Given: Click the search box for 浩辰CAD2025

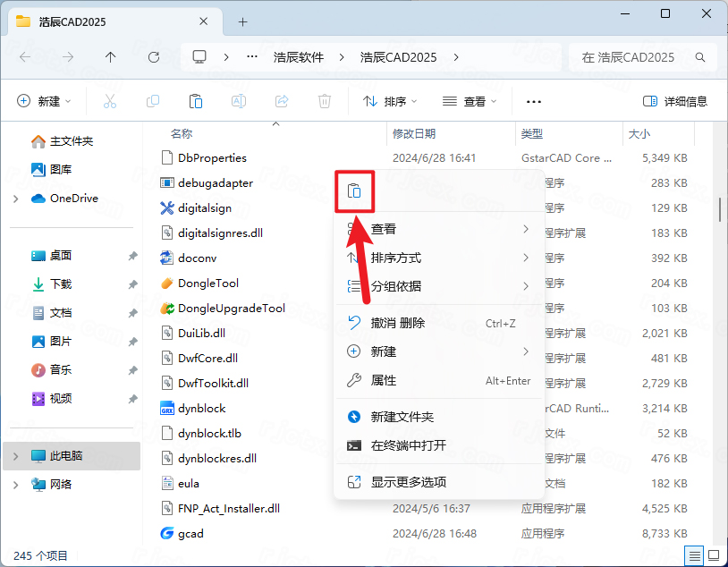Looking at the screenshot, I should pos(642,56).
